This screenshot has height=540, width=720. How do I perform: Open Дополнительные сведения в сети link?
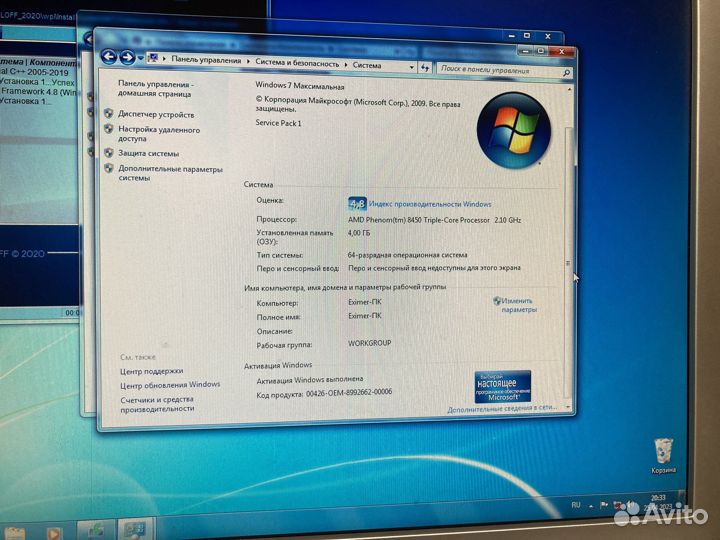502,408
